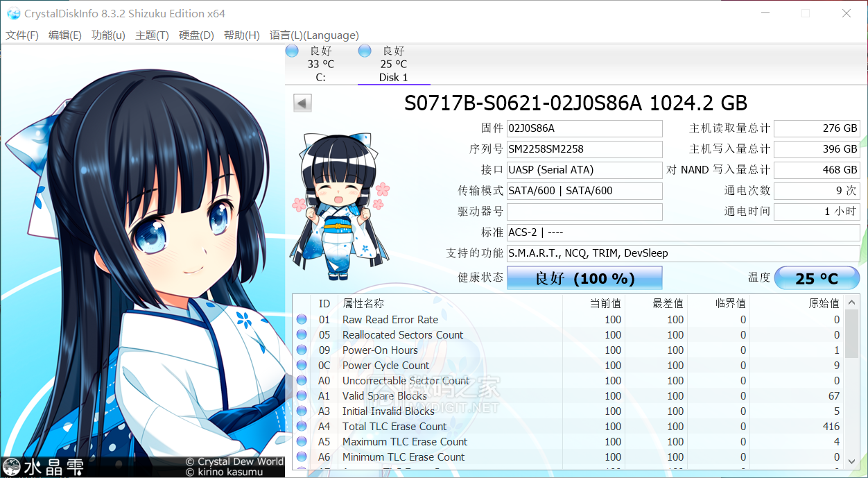The height and width of the screenshot is (478, 868).
Task: Click the scrollbar up arrow in SMART table
Action: point(852,301)
